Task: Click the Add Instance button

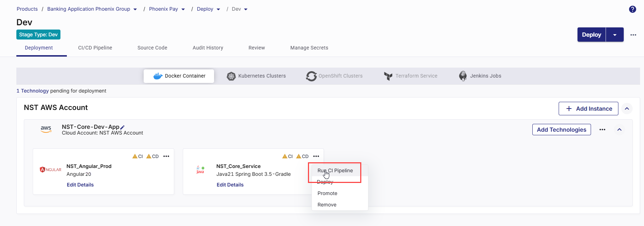Action: (x=588, y=109)
